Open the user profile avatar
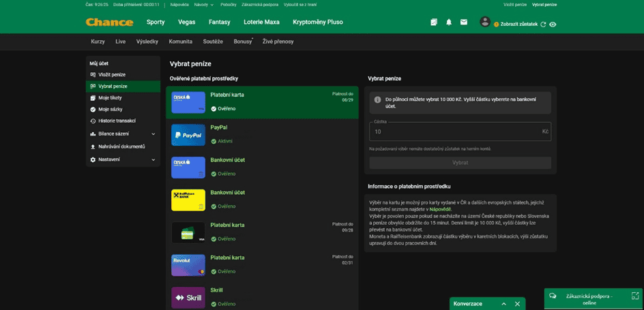This screenshot has height=310, width=644. pos(485,22)
